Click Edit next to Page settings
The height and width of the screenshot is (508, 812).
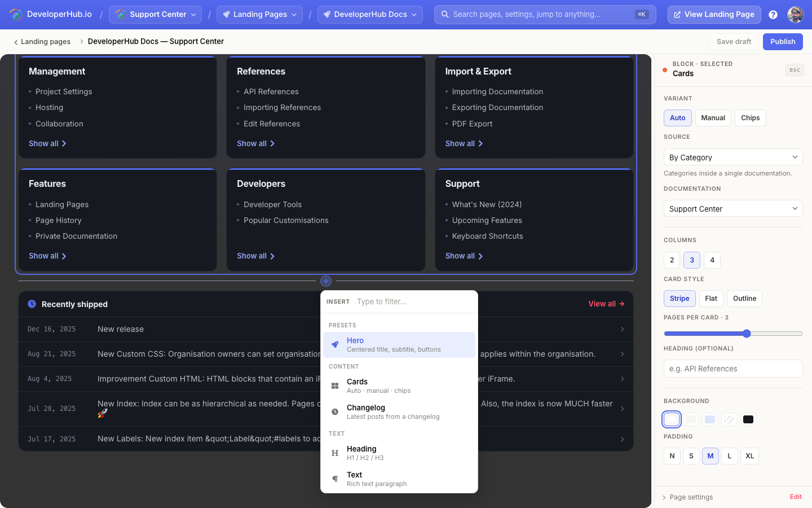pyautogui.click(x=796, y=497)
